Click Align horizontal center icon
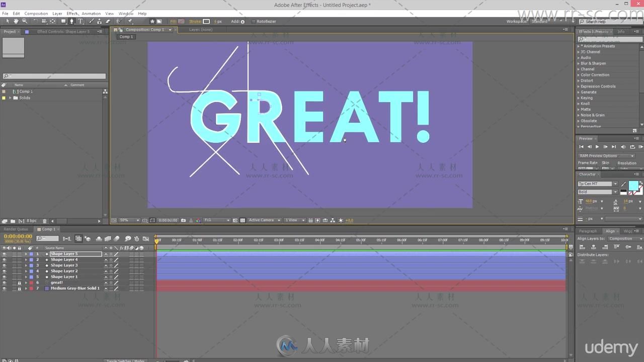The height and width of the screenshot is (362, 644). [593, 247]
